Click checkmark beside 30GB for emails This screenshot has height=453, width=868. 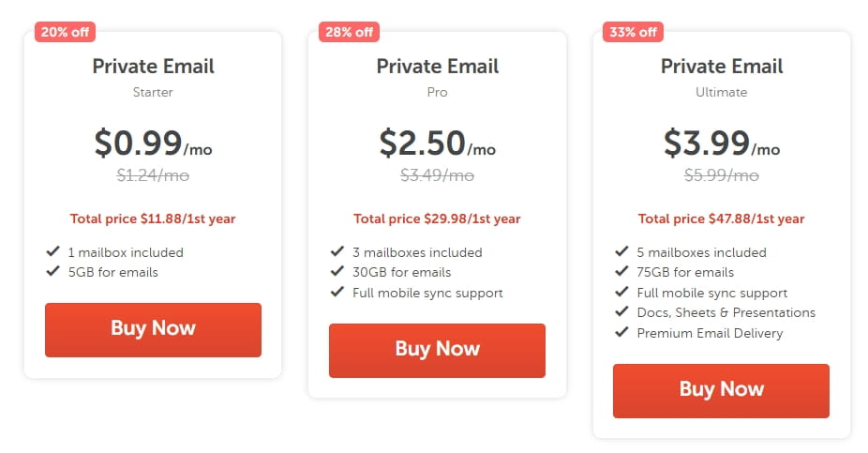point(337,273)
